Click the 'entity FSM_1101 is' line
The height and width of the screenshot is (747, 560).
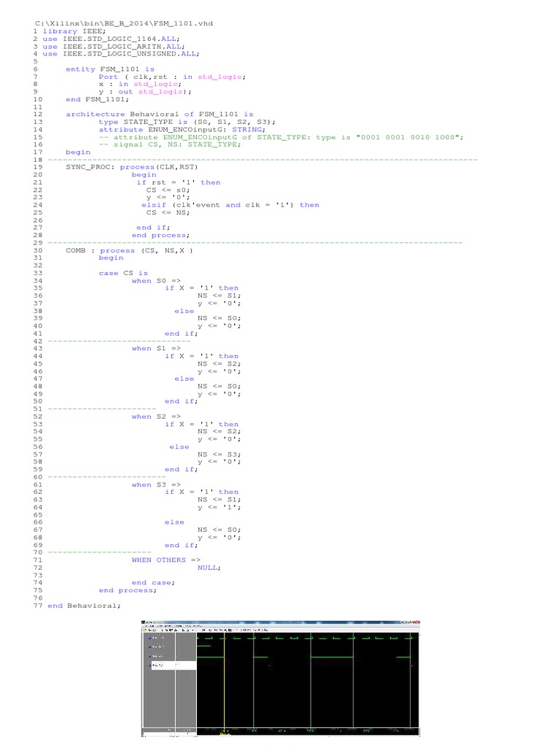(110, 69)
